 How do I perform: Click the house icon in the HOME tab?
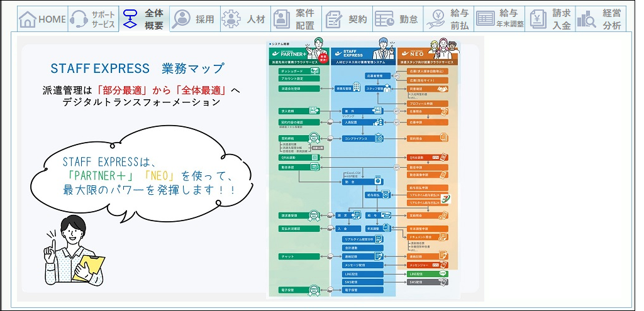click(28, 19)
